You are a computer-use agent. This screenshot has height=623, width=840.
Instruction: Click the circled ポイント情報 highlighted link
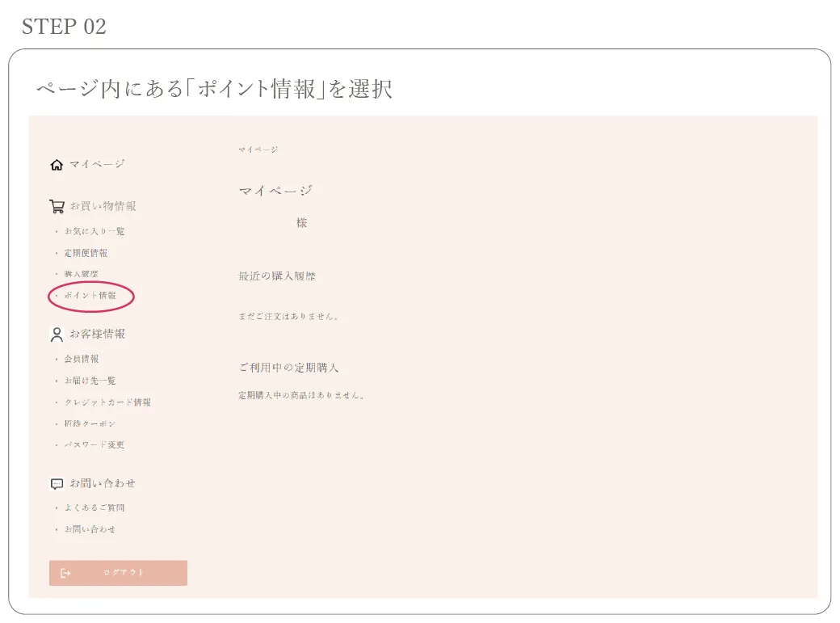coord(89,297)
